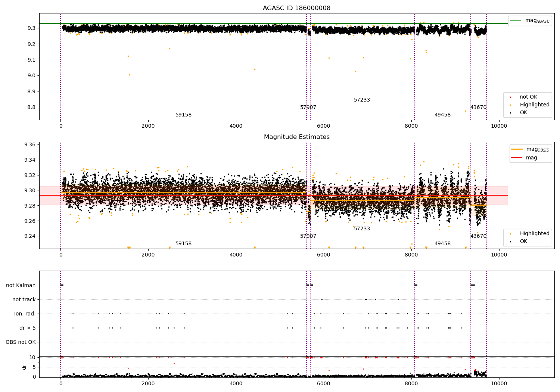Click the title "AGASC ID 186000008"
The height and width of the screenshot is (392, 560).
[x=296, y=8]
